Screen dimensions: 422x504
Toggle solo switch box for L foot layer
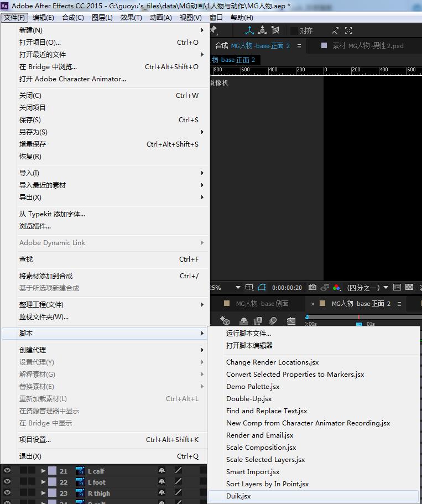32,481
